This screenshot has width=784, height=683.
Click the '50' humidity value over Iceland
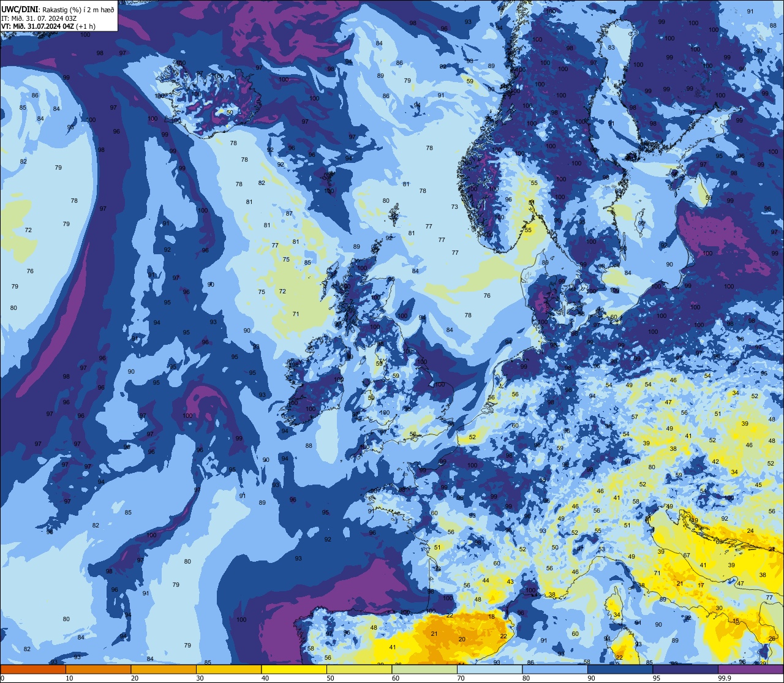pyautogui.click(x=230, y=112)
